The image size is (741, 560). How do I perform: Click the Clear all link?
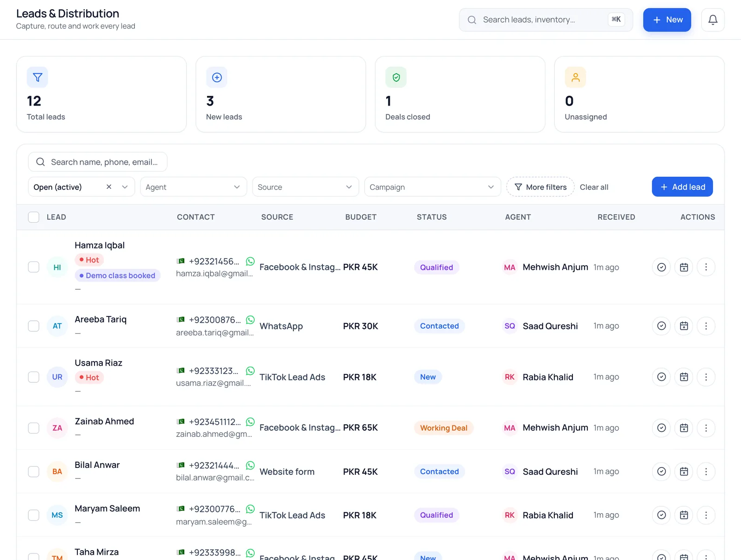pos(594,187)
